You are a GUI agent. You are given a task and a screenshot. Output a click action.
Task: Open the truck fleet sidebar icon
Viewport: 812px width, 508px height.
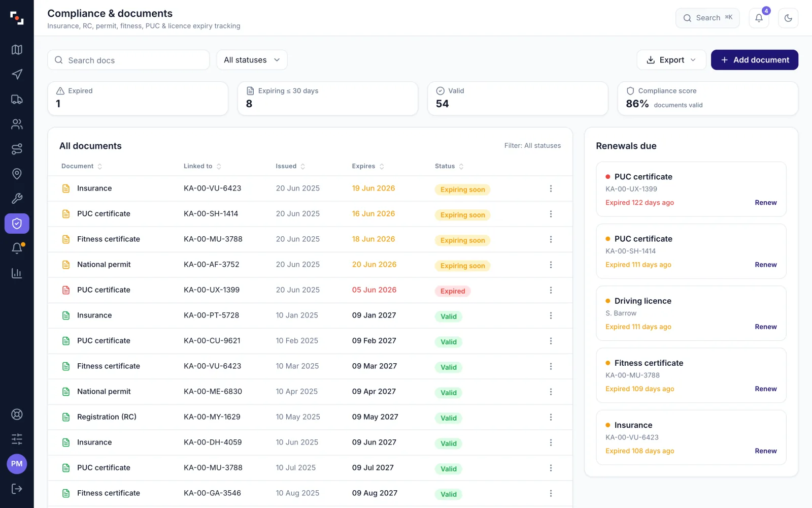(x=17, y=100)
